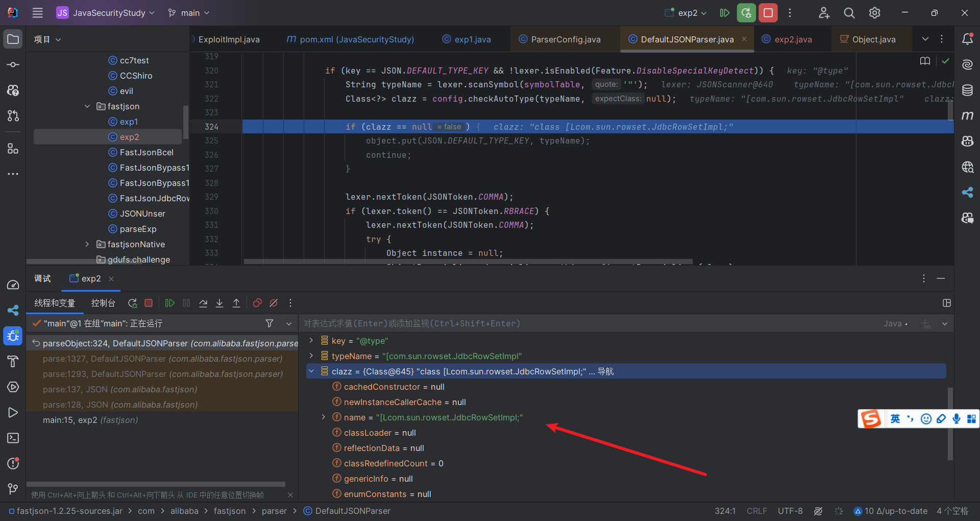Click Step Into in debugger toolbar

tap(219, 303)
